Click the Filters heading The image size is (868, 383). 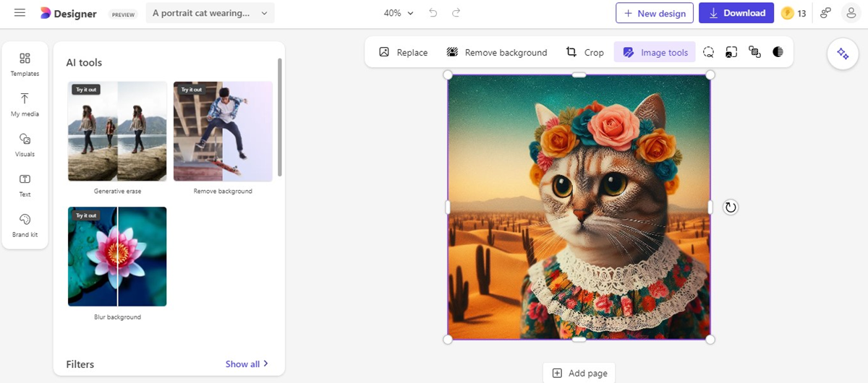click(80, 364)
